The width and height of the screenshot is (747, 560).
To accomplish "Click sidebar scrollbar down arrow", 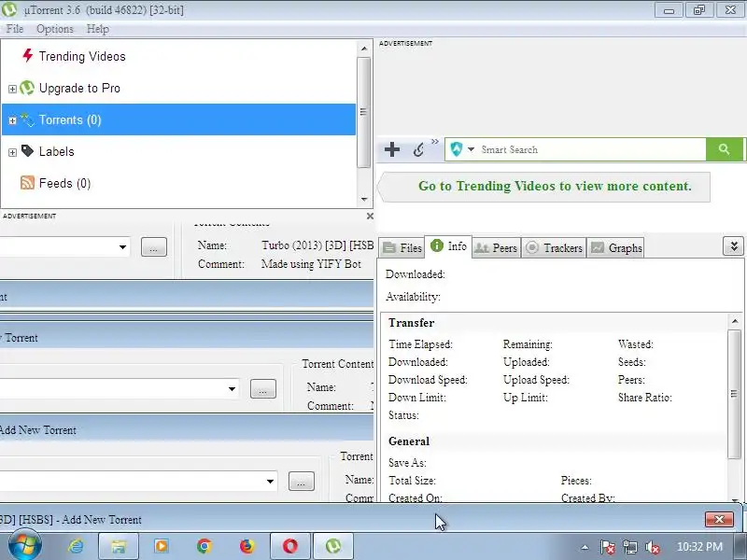I will click(x=364, y=199).
